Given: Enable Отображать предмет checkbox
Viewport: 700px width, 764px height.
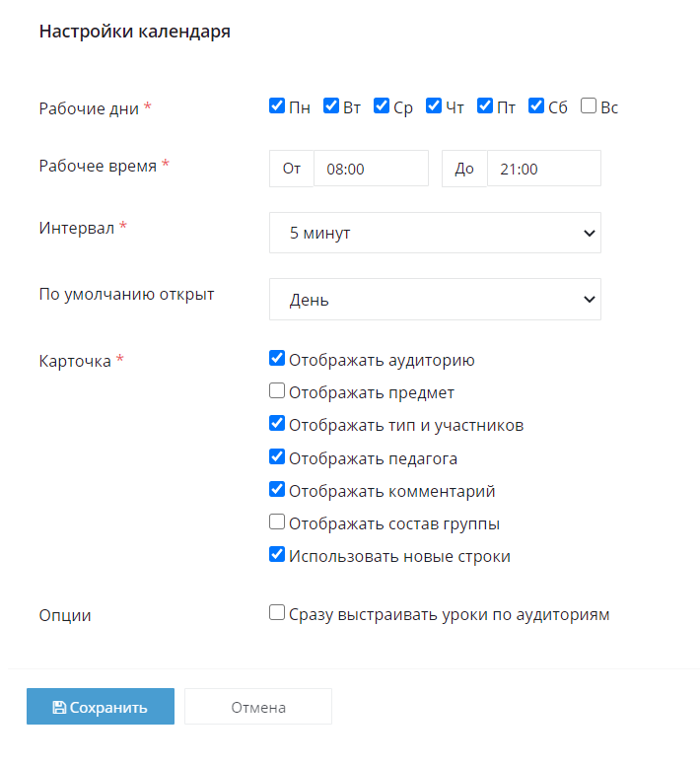Looking at the screenshot, I should 277,390.
